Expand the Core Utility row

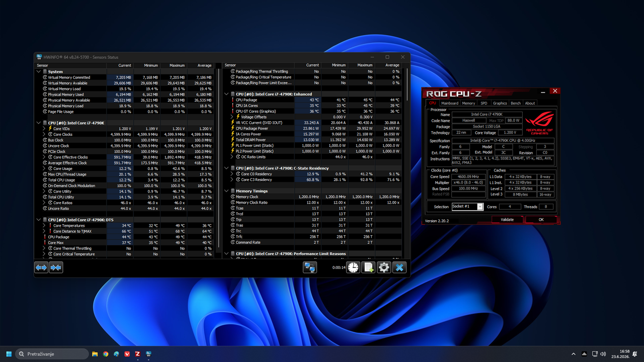pos(44,192)
